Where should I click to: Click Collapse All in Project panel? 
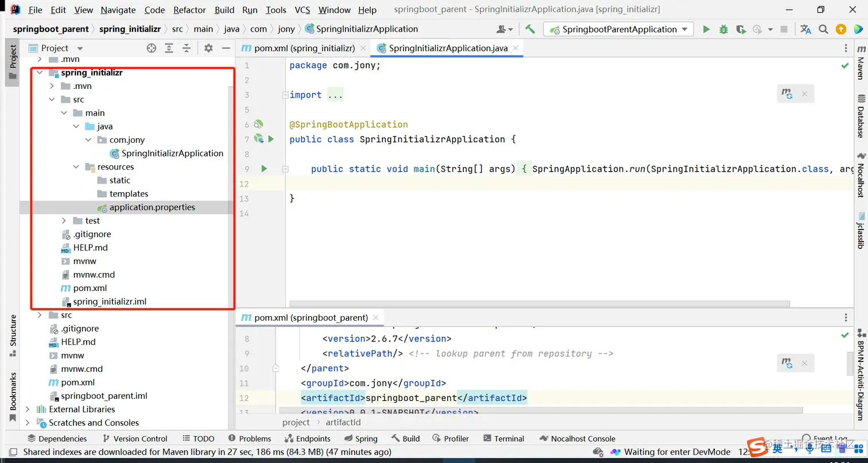click(187, 48)
